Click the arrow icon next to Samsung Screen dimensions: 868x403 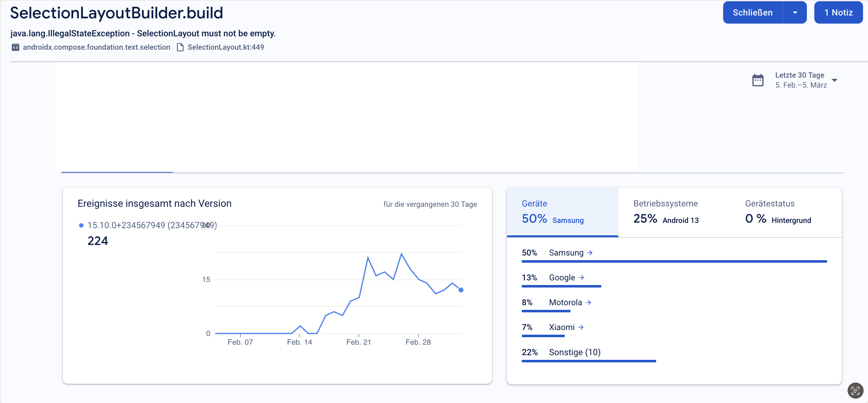coord(590,253)
